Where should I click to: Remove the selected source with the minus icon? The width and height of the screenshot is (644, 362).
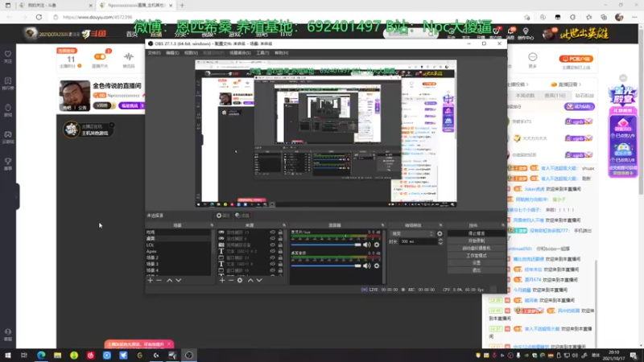(x=231, y=280)
